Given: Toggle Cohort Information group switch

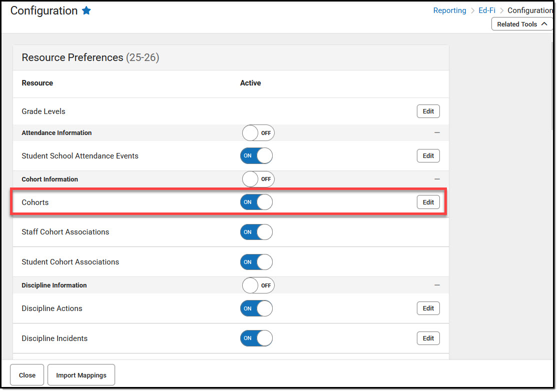Looking at the screenshot, I should [x=258, y=179].
